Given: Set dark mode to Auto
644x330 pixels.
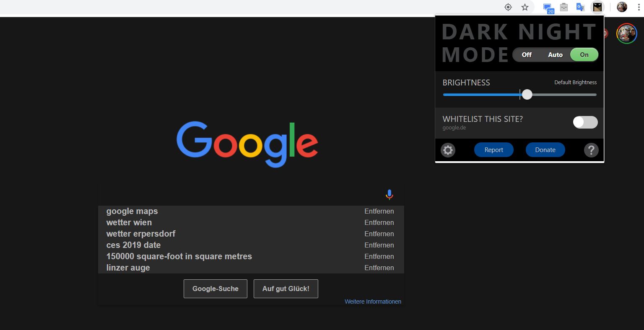Looking at the screenshot, I should click(555, 55).
